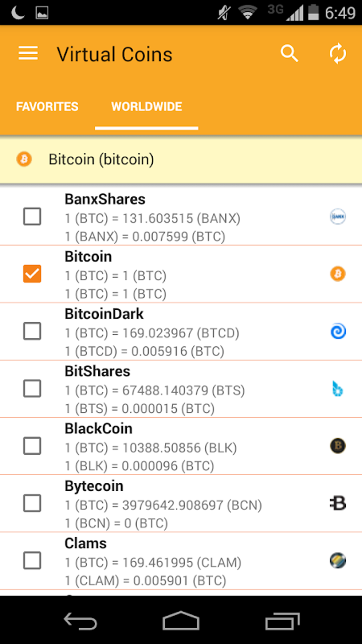The image size is (362, 644).
Task: Uncheck the Bitcoin favorite checkbox
Action: [32, 274]
